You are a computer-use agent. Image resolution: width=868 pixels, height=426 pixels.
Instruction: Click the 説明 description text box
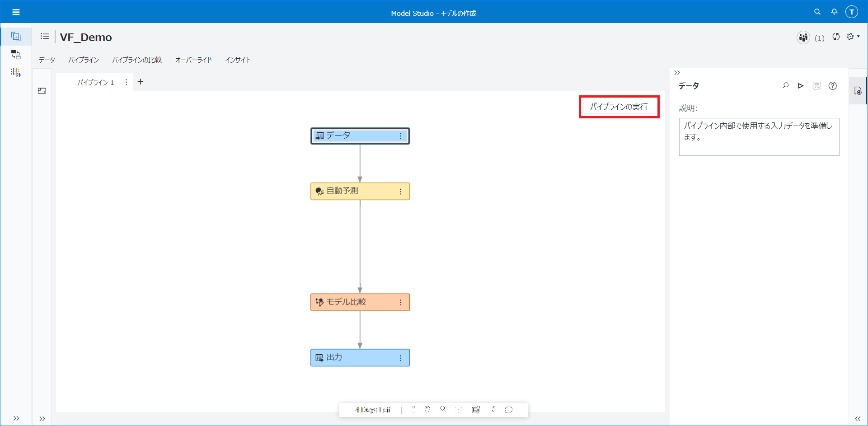tap(759, 137)
